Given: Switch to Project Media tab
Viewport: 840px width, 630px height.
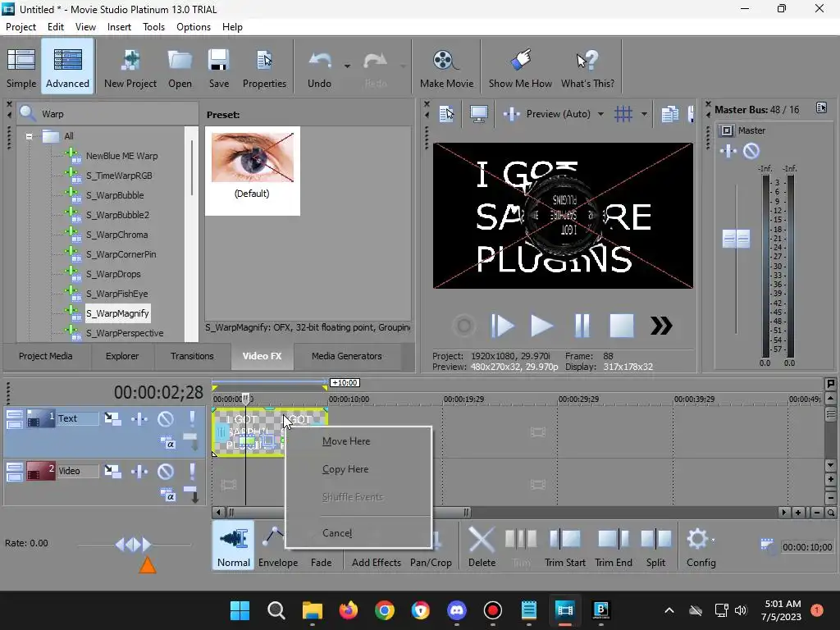Looking at the screenshot, I should [46, 356].
